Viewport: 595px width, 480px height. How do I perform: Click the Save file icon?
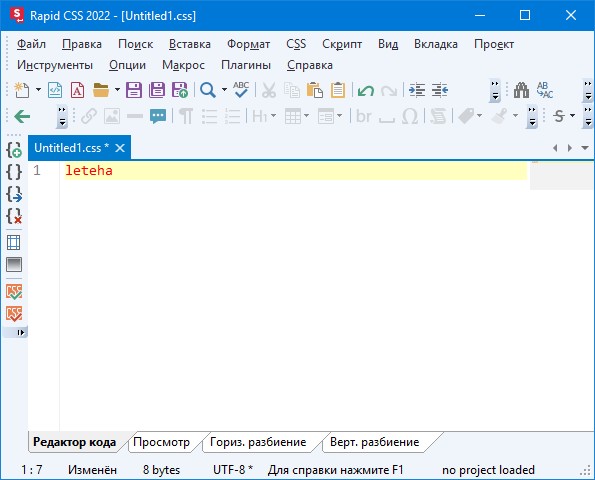134,90
